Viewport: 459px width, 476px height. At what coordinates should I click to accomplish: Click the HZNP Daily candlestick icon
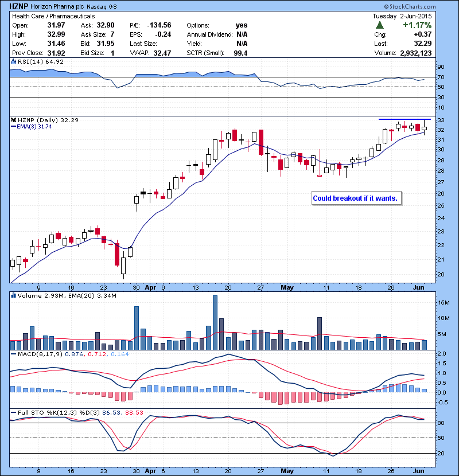point(13,120)
